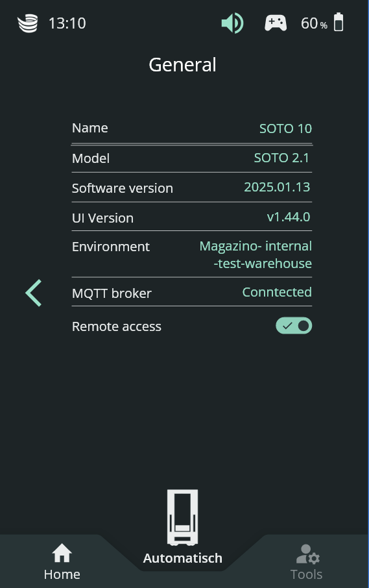Click the UI version v1.44.0 value
This screenshot has height=588, width=369.
(x=289, y=217)
